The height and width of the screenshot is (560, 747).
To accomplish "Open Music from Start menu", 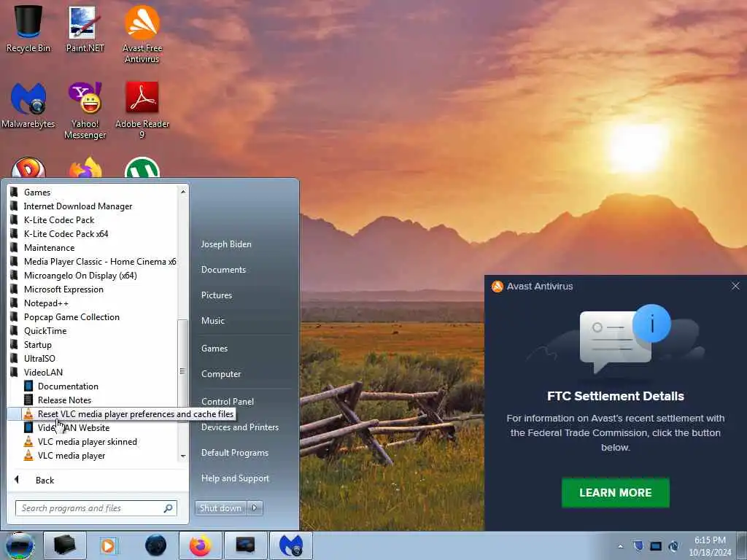I will click(x=212, y=321).
